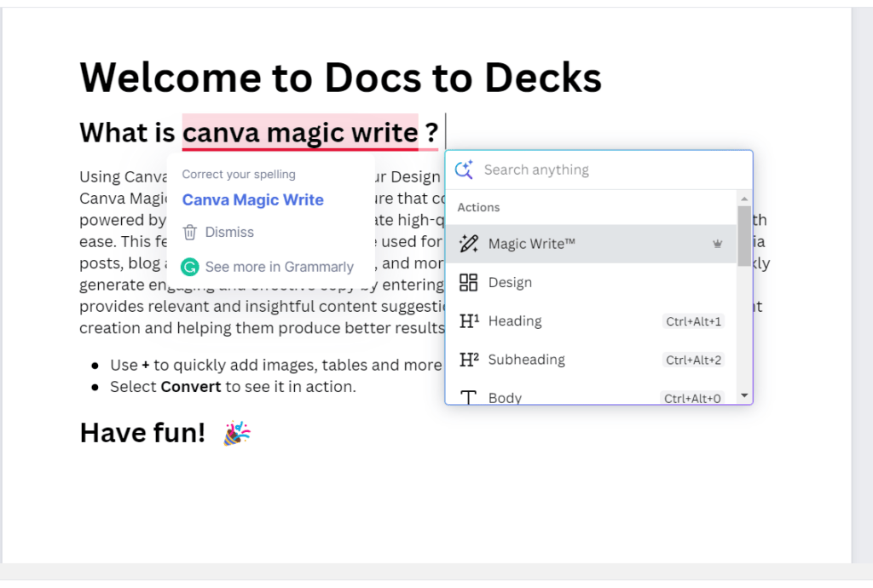Screen dimensions: 873x588
Task: Click the Magic Write wand icon
Action: [468, 244]
